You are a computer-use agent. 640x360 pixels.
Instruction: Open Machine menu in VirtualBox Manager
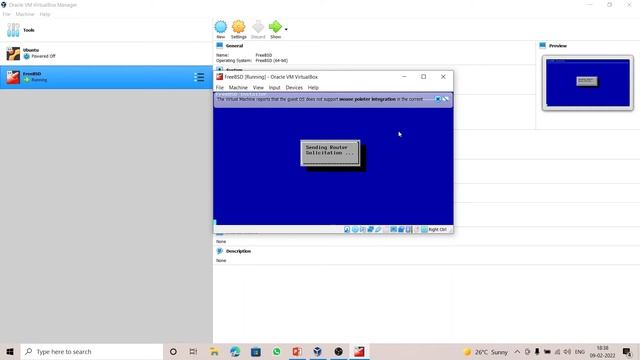25,14
